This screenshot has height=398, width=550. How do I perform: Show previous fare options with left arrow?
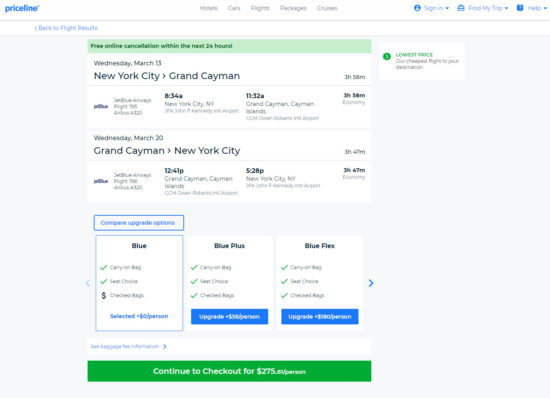coord(88,283)
